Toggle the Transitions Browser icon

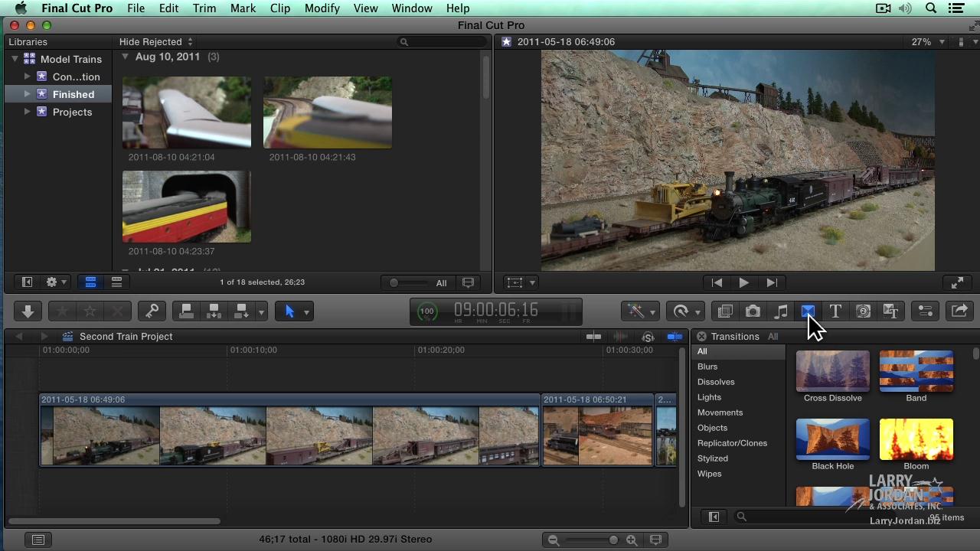[808, 311]
